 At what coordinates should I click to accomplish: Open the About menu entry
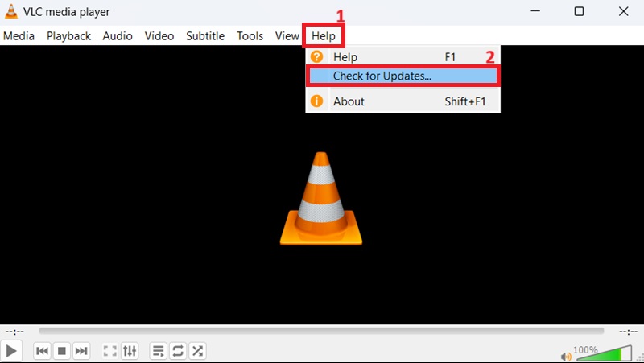403,101
